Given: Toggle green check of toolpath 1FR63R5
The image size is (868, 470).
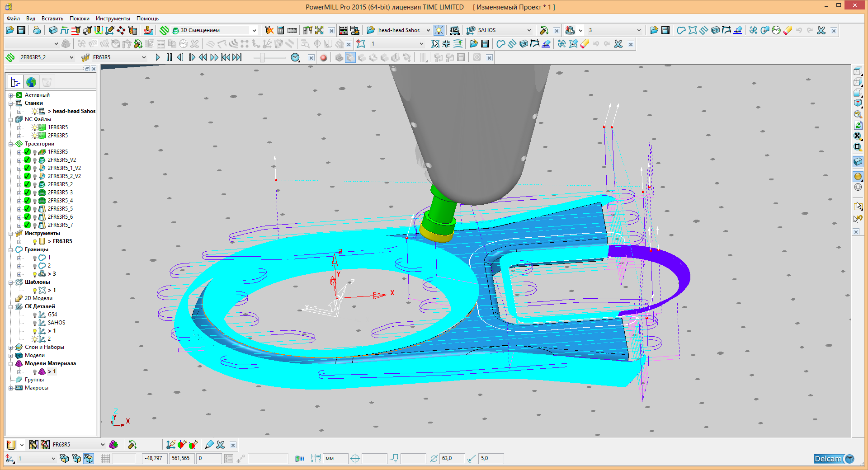Looking at the screenshot, I should pos(28,152).
